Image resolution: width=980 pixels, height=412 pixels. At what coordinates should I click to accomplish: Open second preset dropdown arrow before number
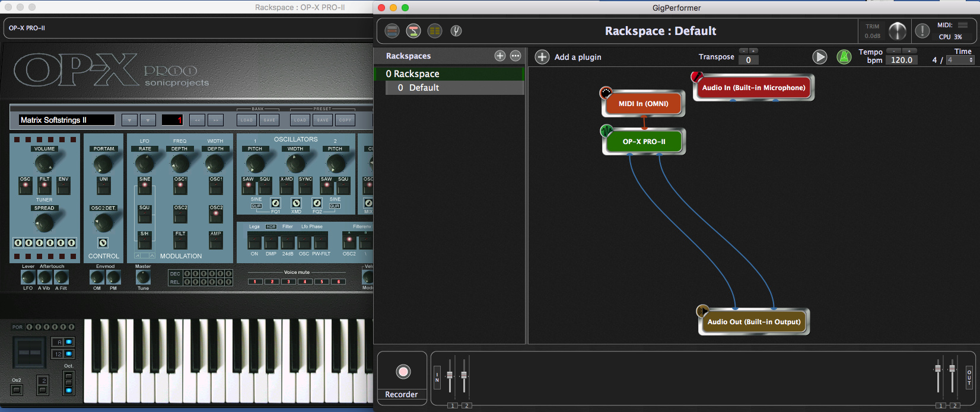coord(148,120)
